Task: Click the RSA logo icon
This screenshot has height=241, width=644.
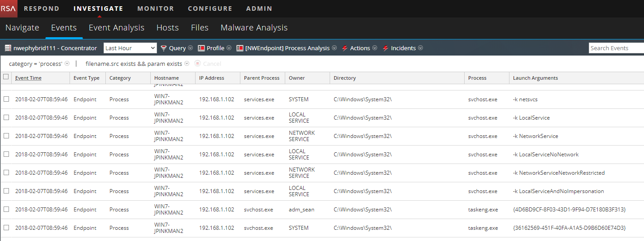Action: click(9, 9)
